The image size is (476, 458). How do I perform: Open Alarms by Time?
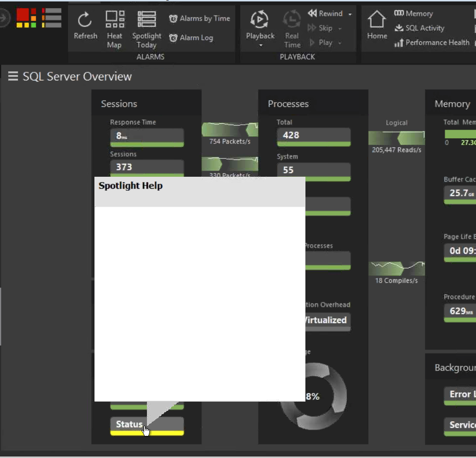(x=199, y=19)
